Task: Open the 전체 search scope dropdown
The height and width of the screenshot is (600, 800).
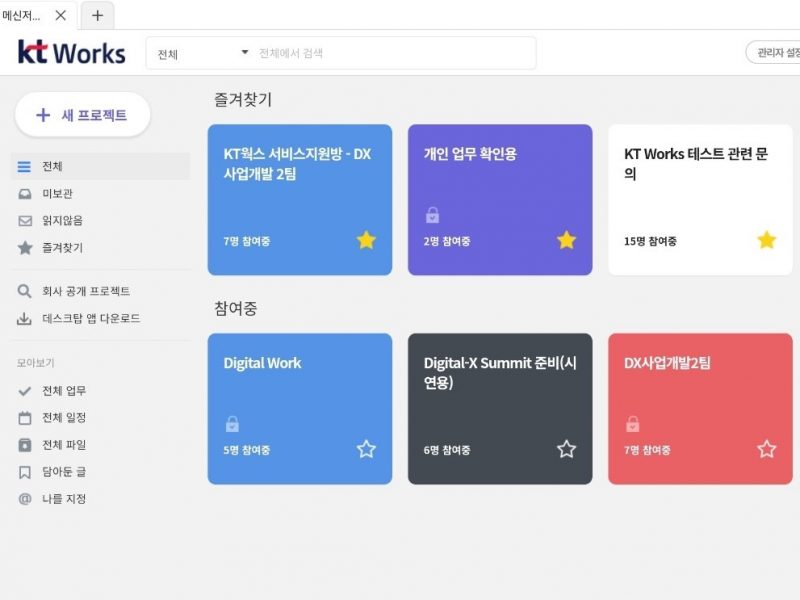Action: tap(203, 53)
